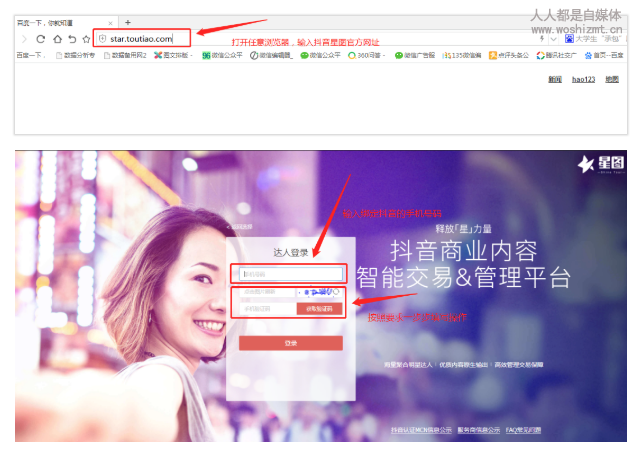The image size is (638, 452).
Task: Click the 智能交易&管理平台 headline text
Action: click(463, 277)
